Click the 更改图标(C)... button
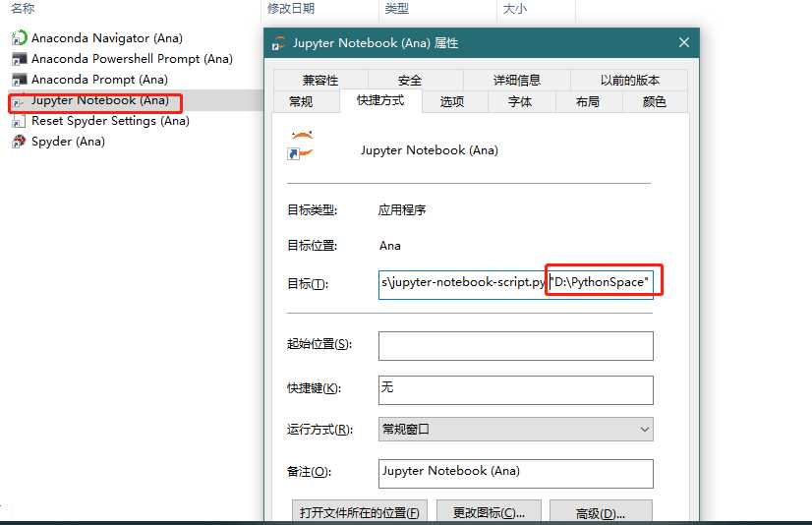The height and width of the screenshot is (525, 812). click(489, 512)
